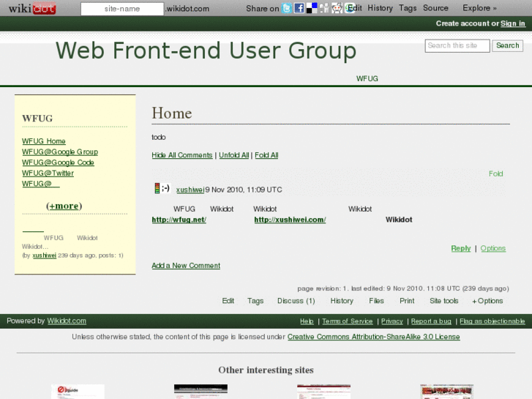Click Add a New Comment
This screenshot has height=399, width=532.
186,266
